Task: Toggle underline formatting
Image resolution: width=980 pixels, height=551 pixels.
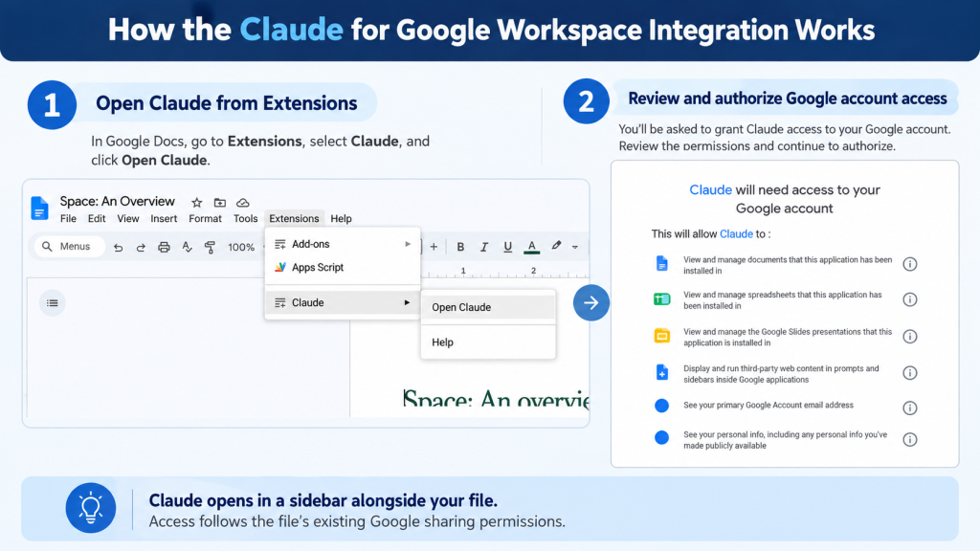Action: (x=507, y=247)
